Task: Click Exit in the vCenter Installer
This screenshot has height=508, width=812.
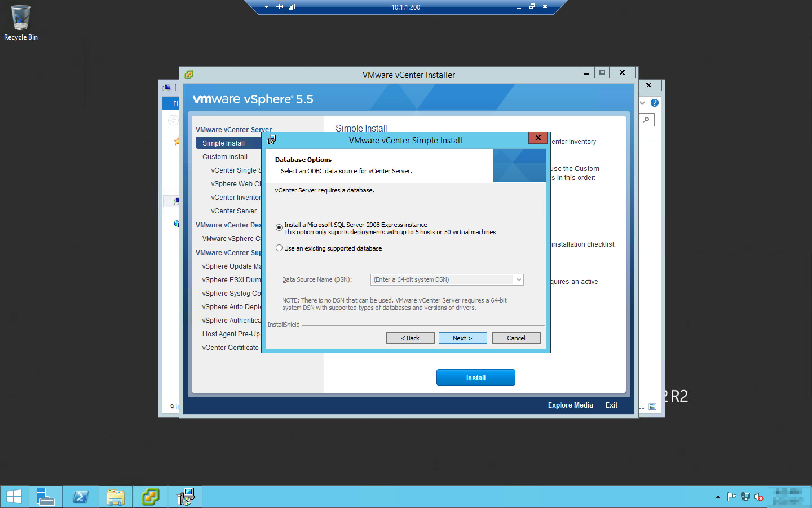Action: pyautogui.click(x=611, y=405)
